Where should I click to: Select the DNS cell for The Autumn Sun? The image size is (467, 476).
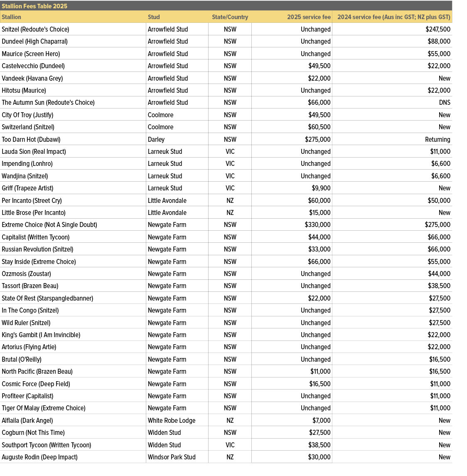(444, 102)
